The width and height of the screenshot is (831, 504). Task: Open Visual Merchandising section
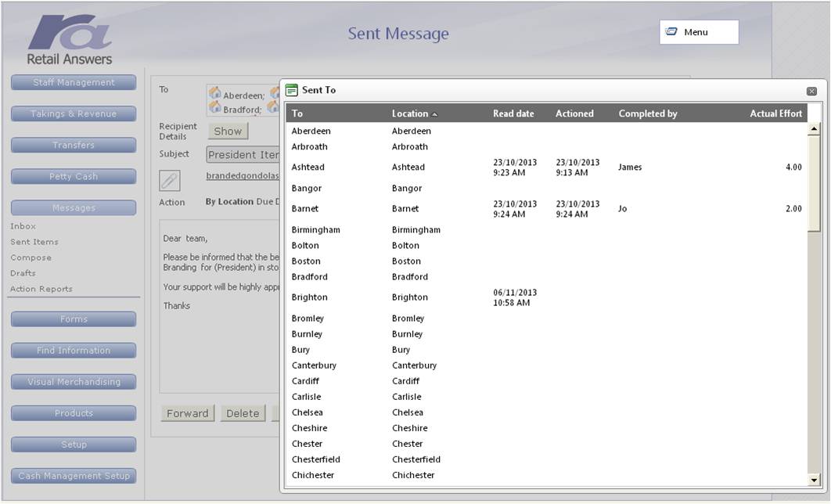tap(74, 382)
